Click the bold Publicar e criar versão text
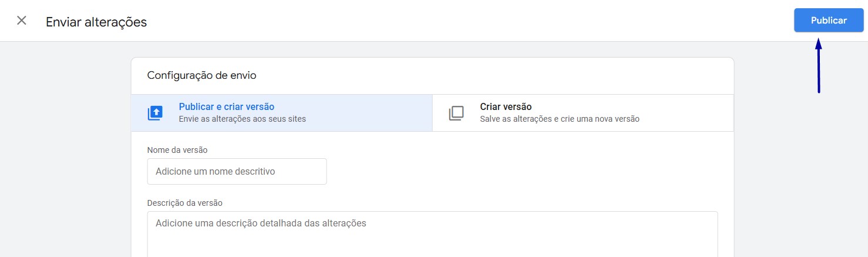Viewport: 868px width, 257px height. (227, 106)
